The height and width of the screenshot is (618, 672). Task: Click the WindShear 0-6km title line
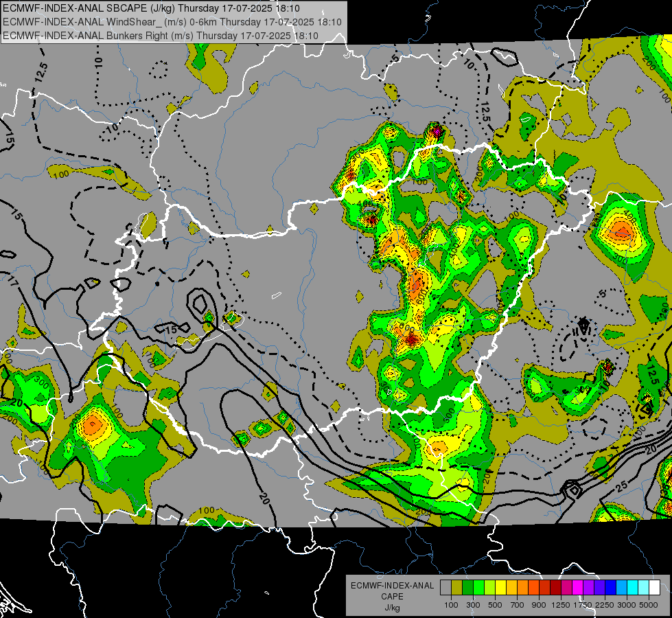tap(172, 22)
